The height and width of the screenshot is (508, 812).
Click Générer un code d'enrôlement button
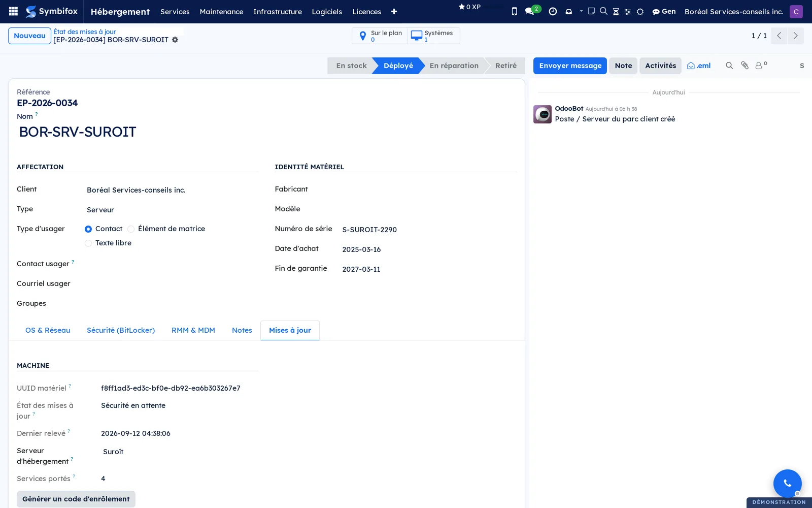pyautogui.click(x=76, y=499)
